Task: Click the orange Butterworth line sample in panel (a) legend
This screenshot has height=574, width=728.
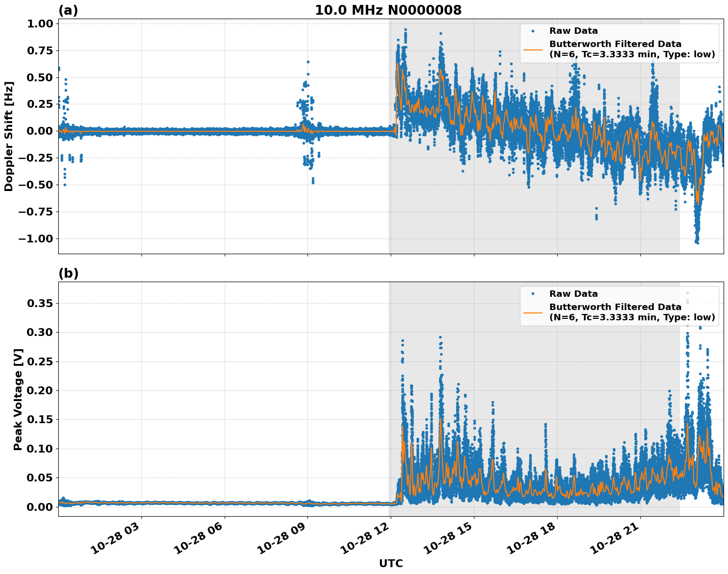Action: pyautogui.click(x=533, y=49)
